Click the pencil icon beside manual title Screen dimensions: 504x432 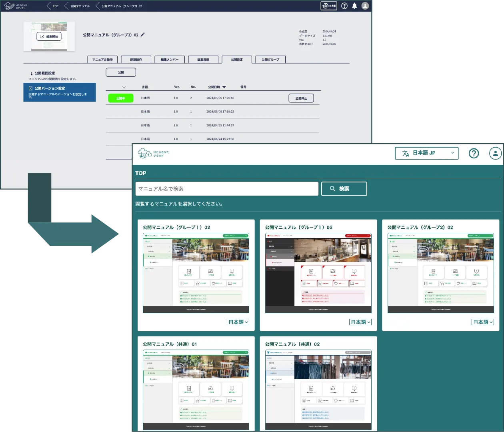pyautogui.click(x=143, y=35)
